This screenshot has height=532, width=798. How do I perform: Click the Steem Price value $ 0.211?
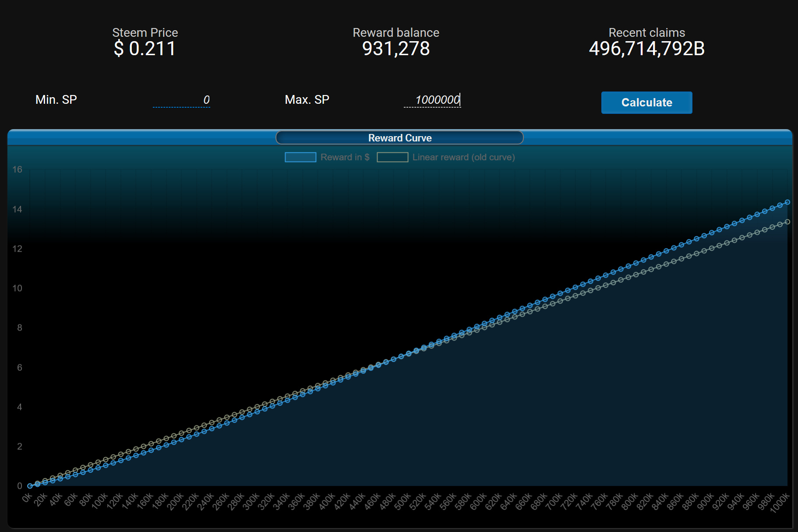pos(145,49)
